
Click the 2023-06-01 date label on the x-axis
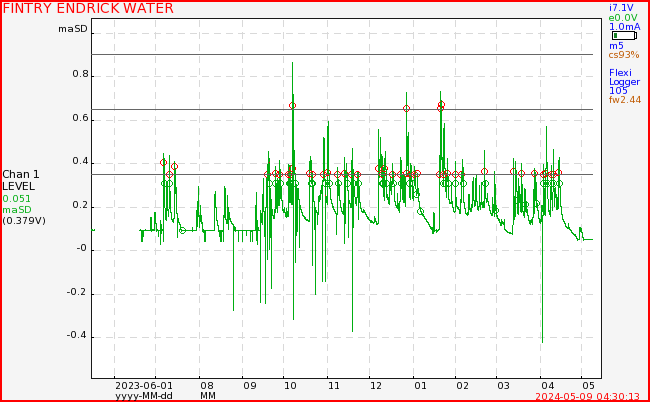[x=144, y=386]
